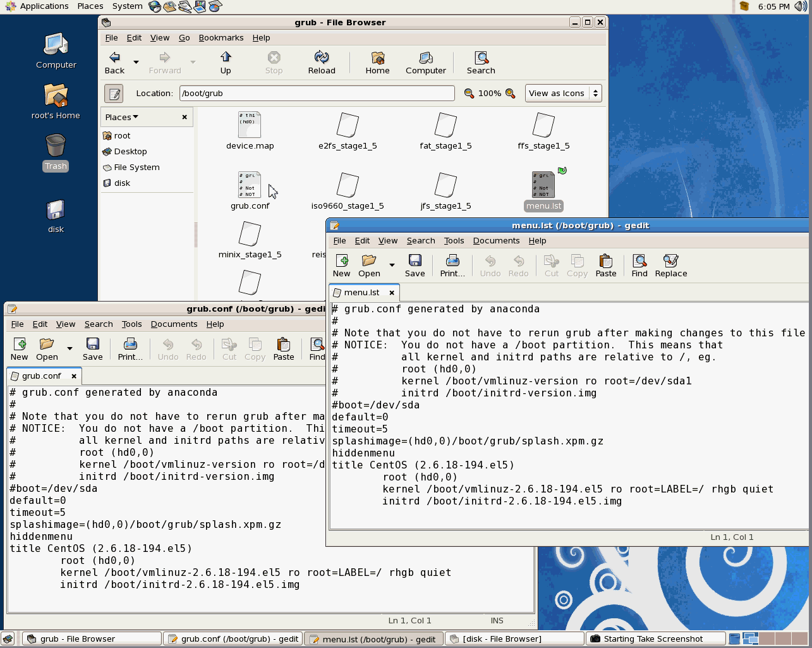Click Find in menu.lst gedit toolbar
812x648 pixels.
coord(639,266)
